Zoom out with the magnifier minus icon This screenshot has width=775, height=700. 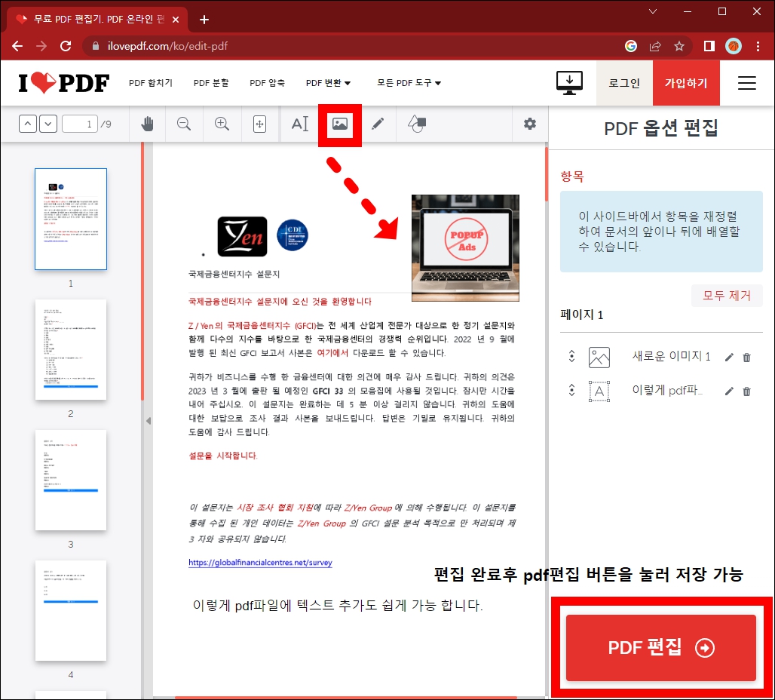(184, 124)
